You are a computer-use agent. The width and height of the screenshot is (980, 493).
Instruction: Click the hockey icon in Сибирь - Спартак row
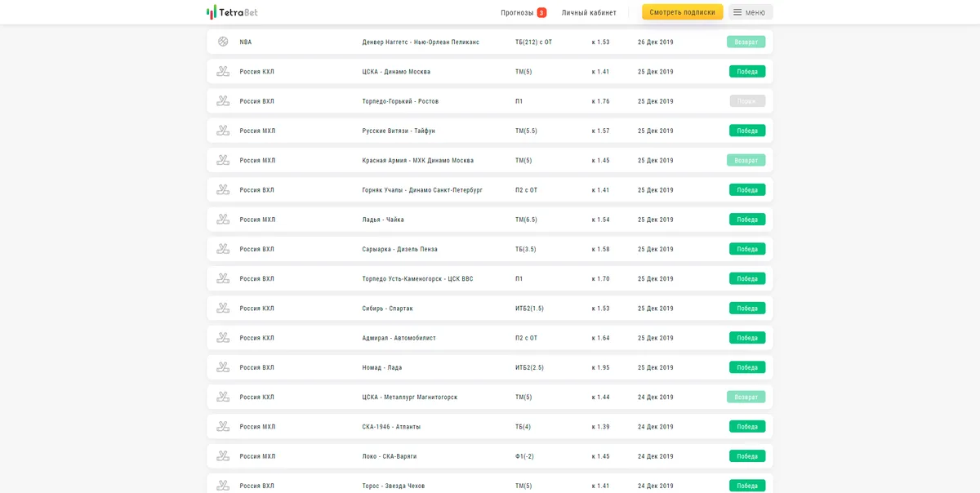223,308
